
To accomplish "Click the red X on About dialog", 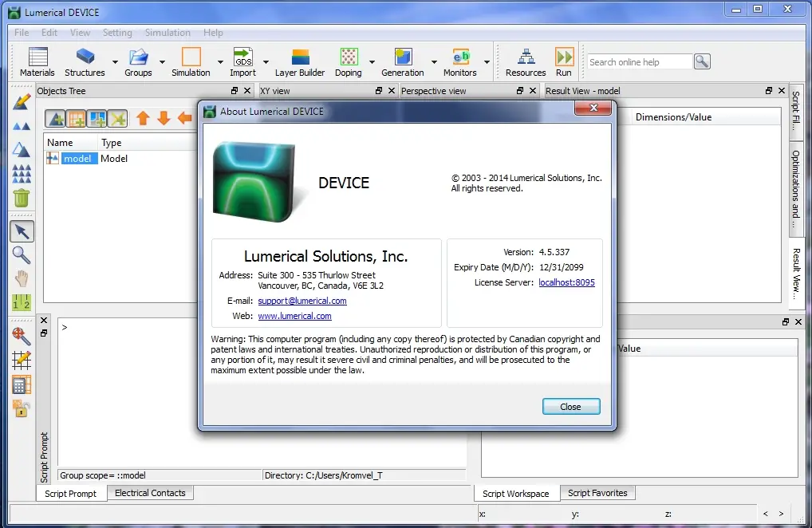I will coord(593,108).
